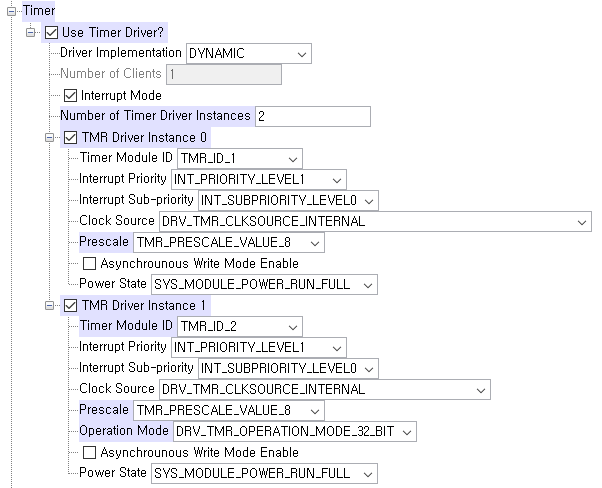This screenshot has height=488, width=602.
Task: Open Instance 0 Clock Source dropdown
Action: tap(374, 221)
